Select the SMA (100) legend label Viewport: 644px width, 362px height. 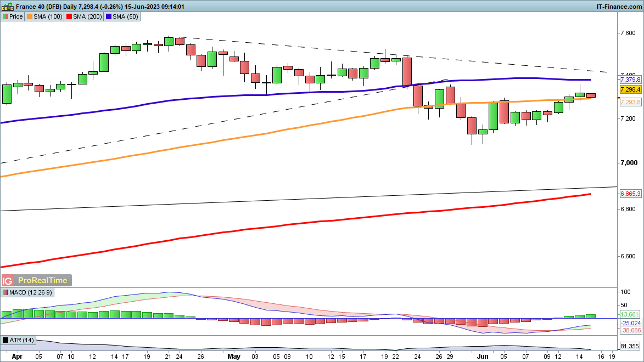(x=48, y=16)
